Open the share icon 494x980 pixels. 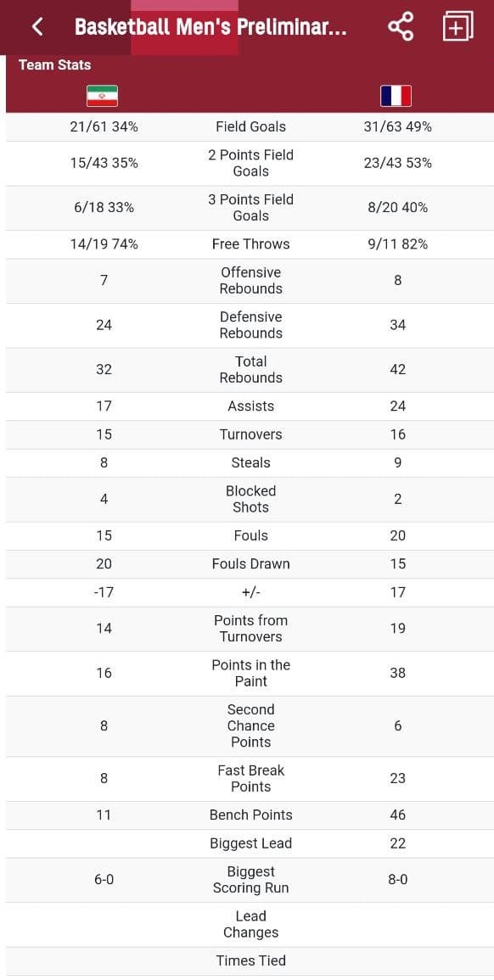(x=400, y=27)
